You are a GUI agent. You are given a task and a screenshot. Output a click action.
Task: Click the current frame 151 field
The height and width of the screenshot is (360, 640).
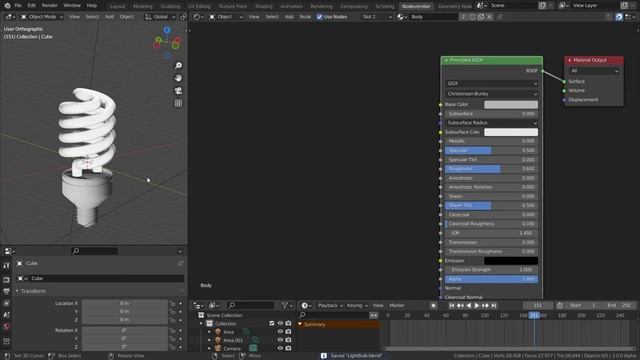click(x=538, y=305)
